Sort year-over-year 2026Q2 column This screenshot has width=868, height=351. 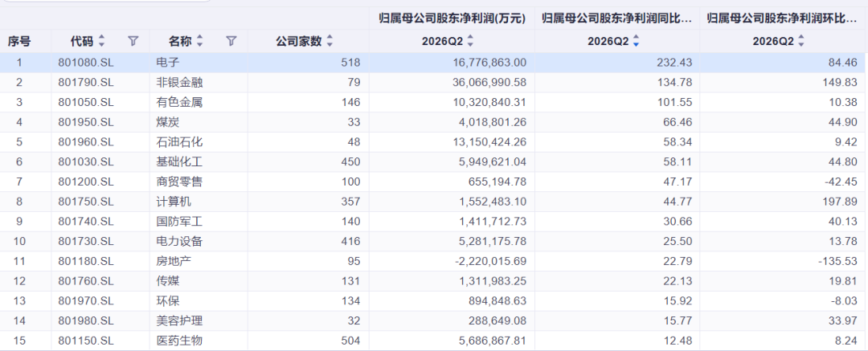click(x=636, y=40)
